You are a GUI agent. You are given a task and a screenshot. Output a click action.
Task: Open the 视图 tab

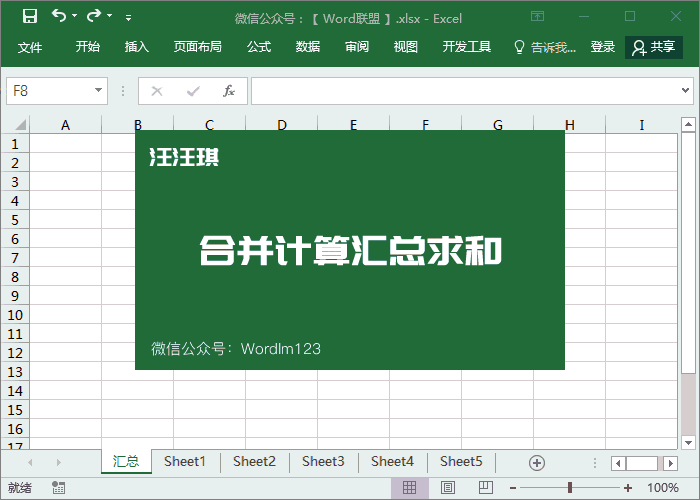click(405, 46)
